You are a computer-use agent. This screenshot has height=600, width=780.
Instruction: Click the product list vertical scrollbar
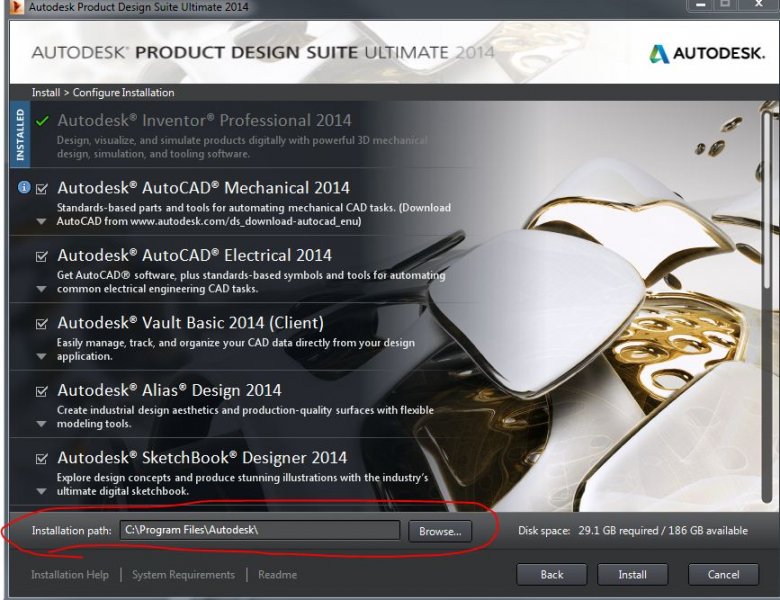(768, 306)
